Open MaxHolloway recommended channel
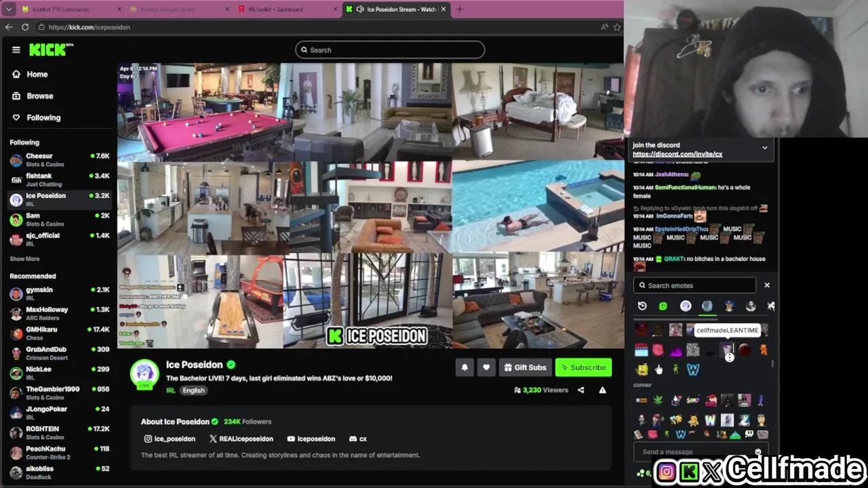Screen dimensions: 868x488 coord(60,313)
